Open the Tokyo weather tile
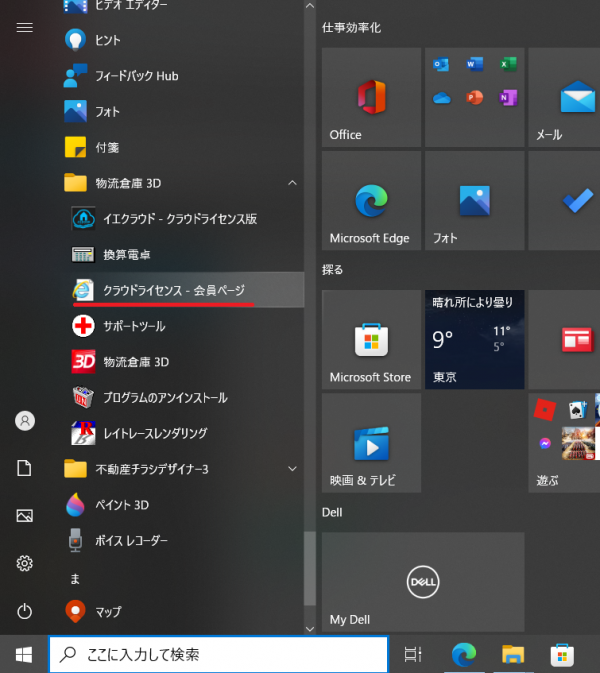 point(474,339)
